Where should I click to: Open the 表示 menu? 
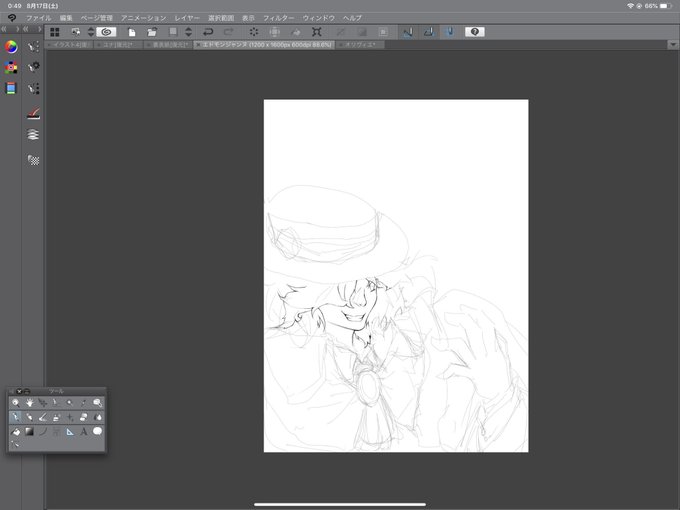click(x=248, y=18)
